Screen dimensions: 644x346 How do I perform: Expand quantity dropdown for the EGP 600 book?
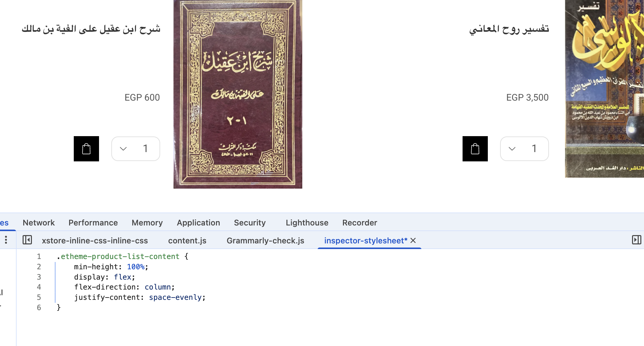[123, 149]
